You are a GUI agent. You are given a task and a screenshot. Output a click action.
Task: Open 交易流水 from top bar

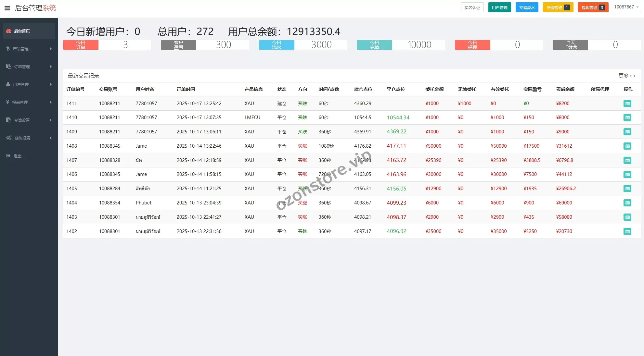tap(527, 7)
